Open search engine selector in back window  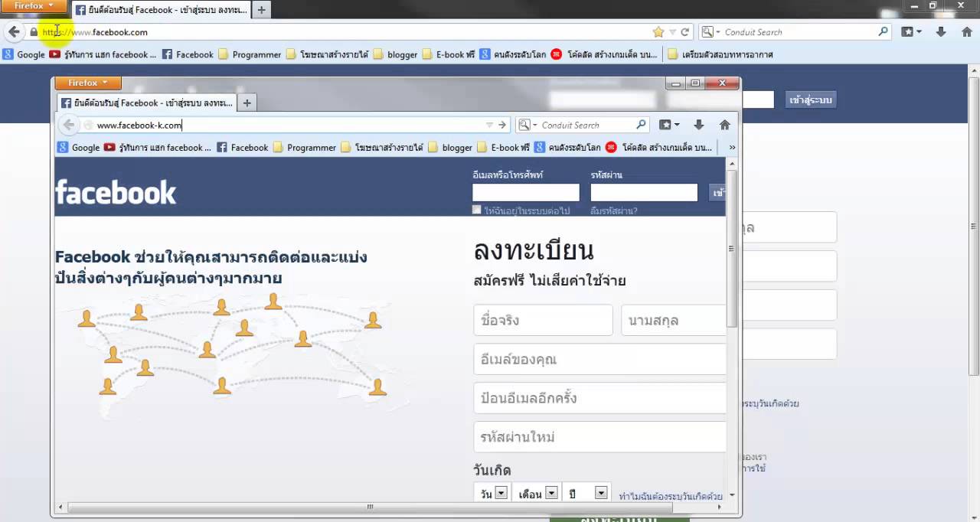click(x=710, y=32)
